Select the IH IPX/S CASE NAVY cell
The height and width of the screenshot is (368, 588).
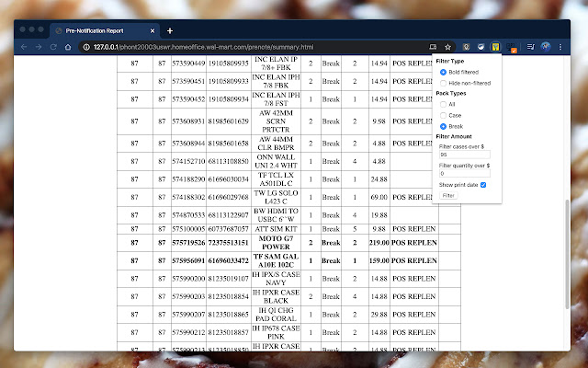276,279
